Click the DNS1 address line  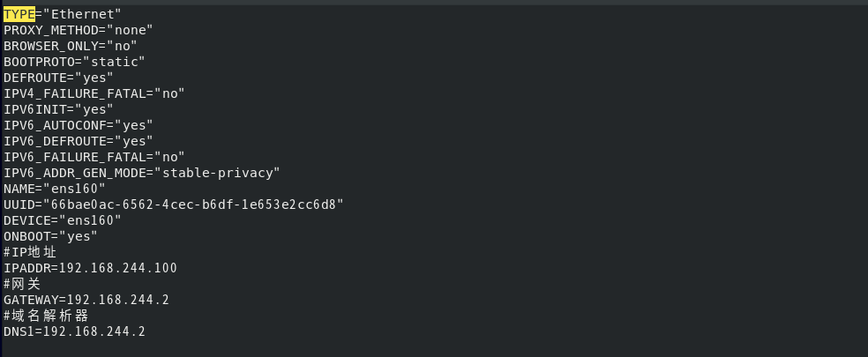point(74,331)
